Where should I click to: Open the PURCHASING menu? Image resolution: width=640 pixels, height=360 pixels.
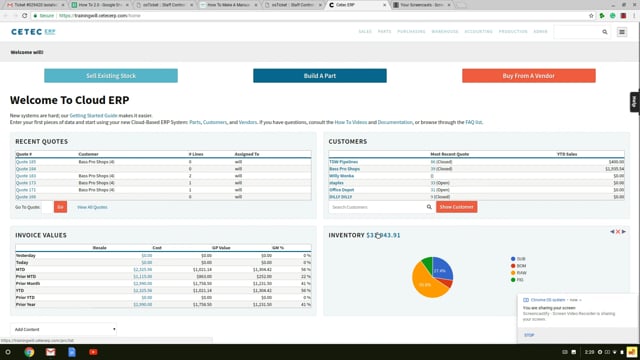(x=411, y=31)
